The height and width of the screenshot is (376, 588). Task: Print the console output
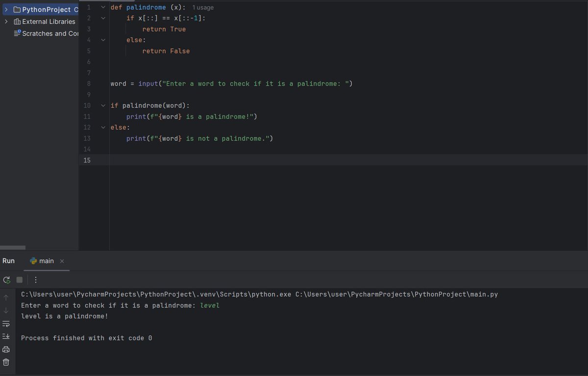point(6,349)
